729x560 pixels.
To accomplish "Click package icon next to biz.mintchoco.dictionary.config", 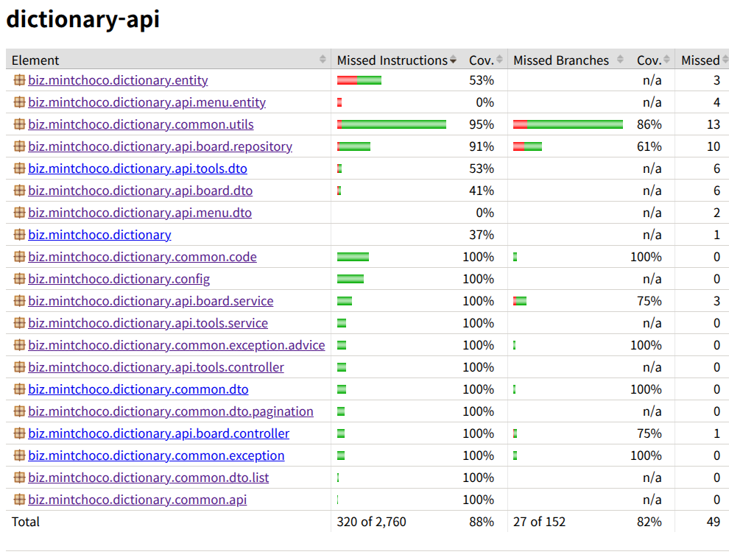I will coord(19,278).
